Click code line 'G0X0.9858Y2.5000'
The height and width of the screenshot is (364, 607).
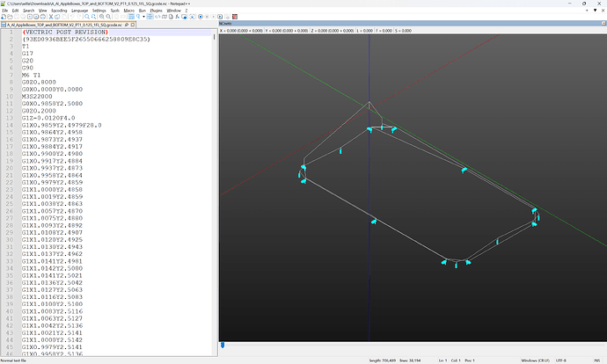[x=52, y=104]
